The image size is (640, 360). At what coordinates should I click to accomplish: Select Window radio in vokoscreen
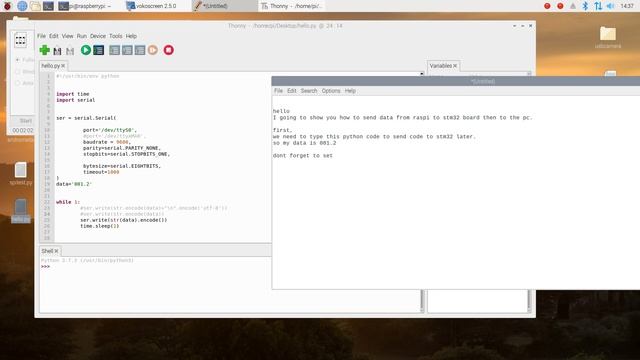coord(18,71)
